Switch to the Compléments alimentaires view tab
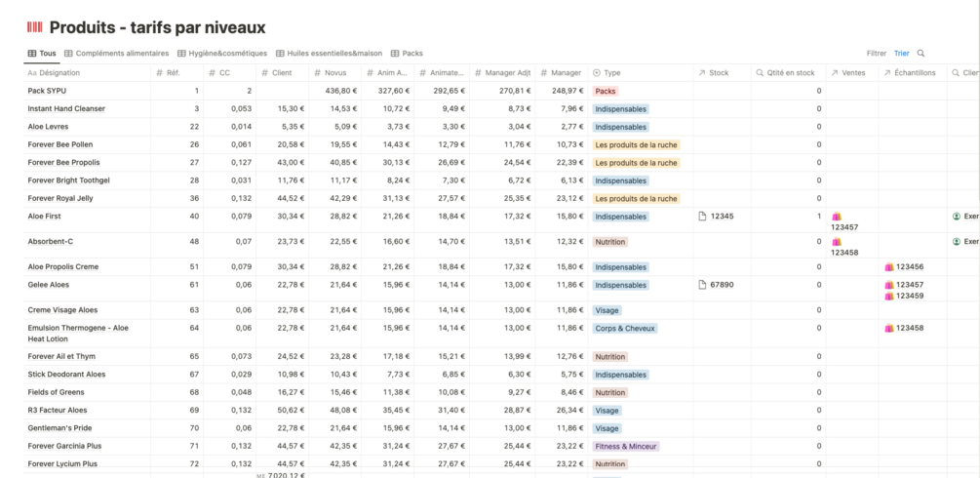Viewport: 980px width, 478px height. 117,54
